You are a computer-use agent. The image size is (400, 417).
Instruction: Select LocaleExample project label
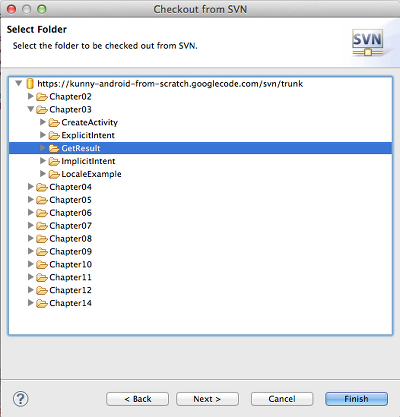(x=91, y=174)
